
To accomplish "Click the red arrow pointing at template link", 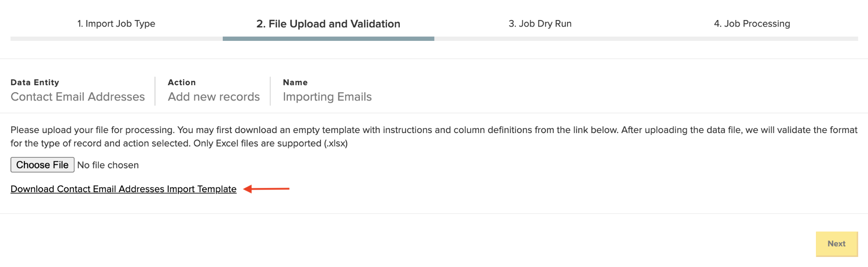I will pyautogui.click(x=266, y=189).
